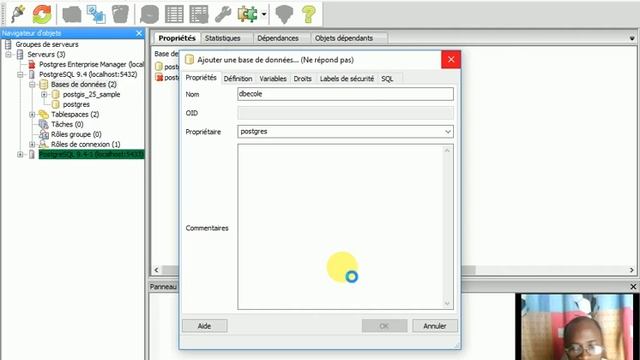The height and width of the screenshot is (360, 640).
Task: Open the dialog SQL tab
Action: 387,79
